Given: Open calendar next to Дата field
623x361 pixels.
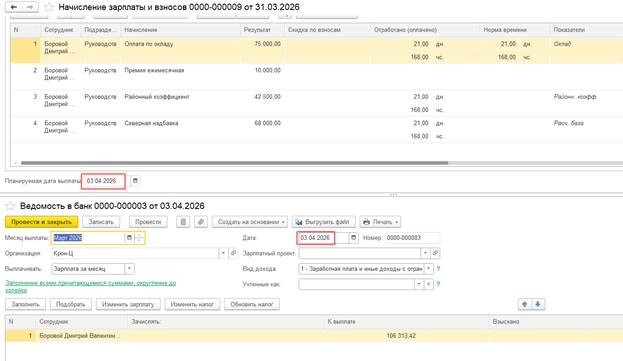Looking at the screenshot, I should (353, 237).
